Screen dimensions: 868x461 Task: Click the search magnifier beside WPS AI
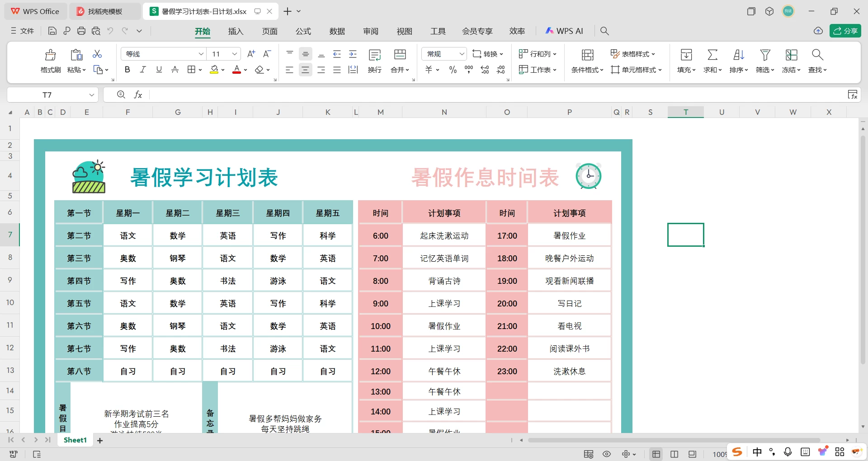click(604, 31)
